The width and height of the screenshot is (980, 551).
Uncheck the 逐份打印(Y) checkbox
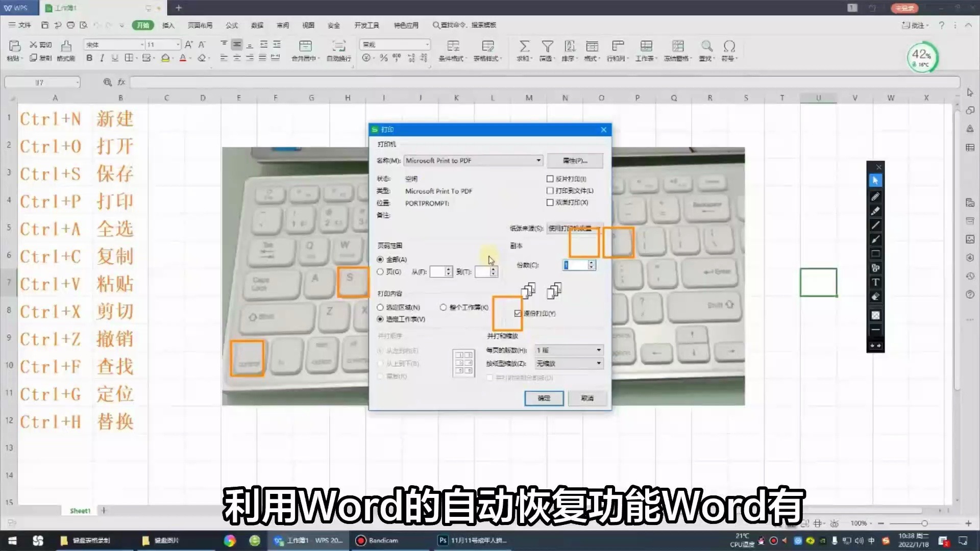click(x=518, y=313)
